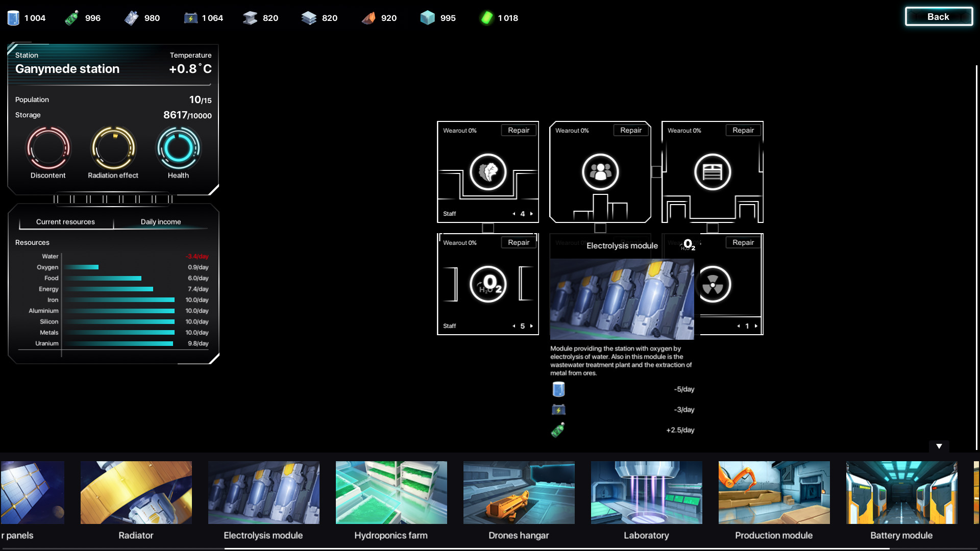Image resolution: width=980 pixels, height=551 pixels.
Task: Click the water resource icon in the top bar
Action: tap(13, 17)
